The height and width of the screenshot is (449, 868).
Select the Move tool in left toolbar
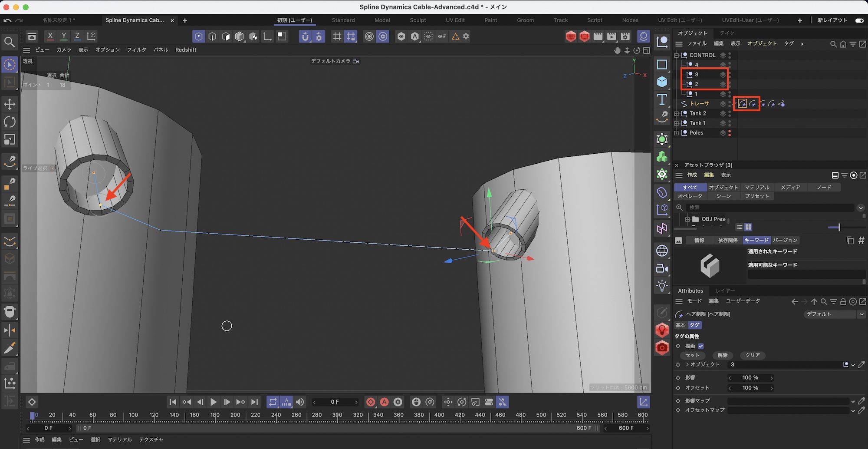point(10,104)
